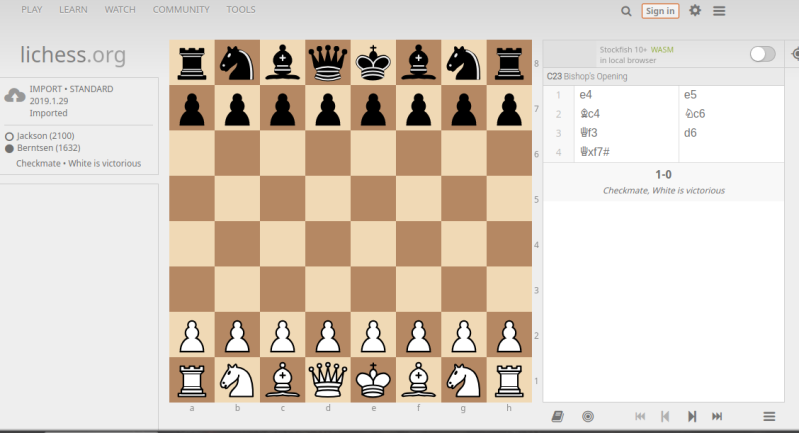The height and width of the screenshot is (433, 799).
Task: Click the white queen on d1
Action: (328, 380)
